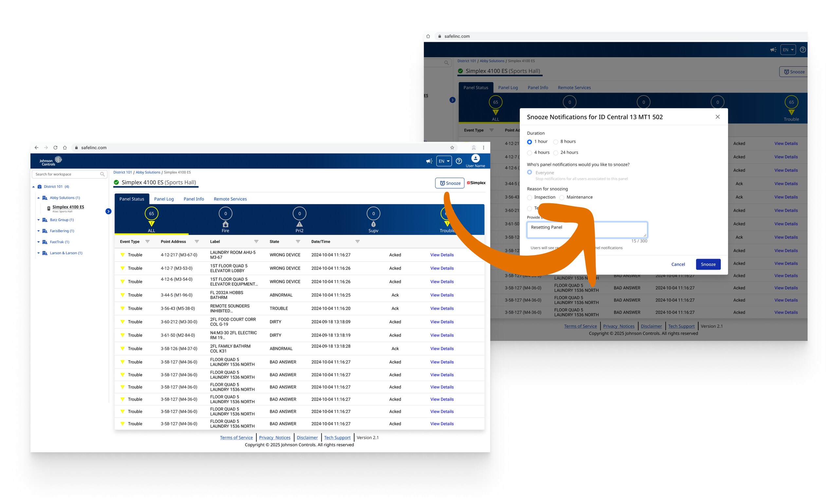Go back using the front browser's back arrow
The image size is (838, 504).
[36, 148]
